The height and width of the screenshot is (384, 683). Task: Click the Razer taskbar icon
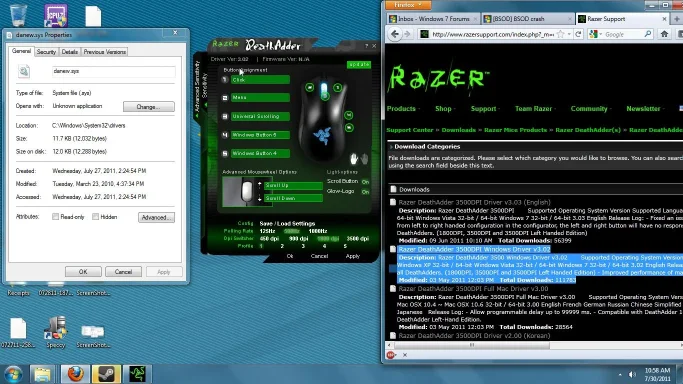tap(137, 374)
